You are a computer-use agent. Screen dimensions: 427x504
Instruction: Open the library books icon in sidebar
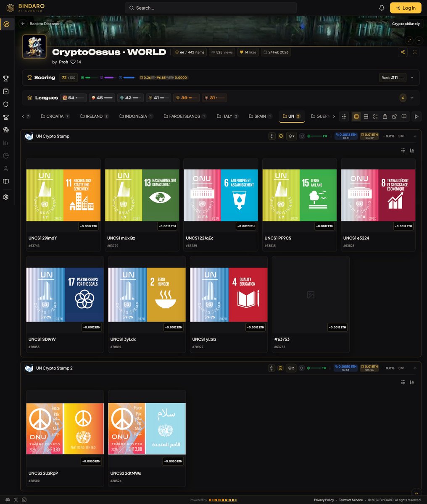[x=6, y=143]
